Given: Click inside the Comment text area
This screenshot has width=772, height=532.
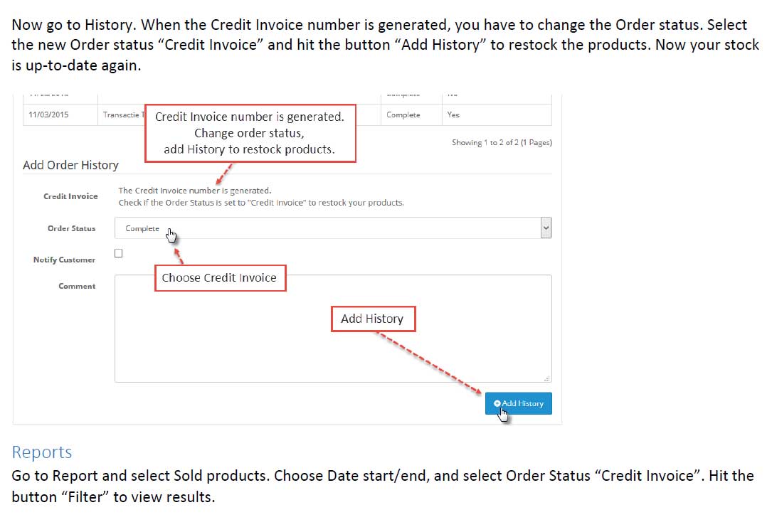Looking at the screenshot, I should 333,329.
